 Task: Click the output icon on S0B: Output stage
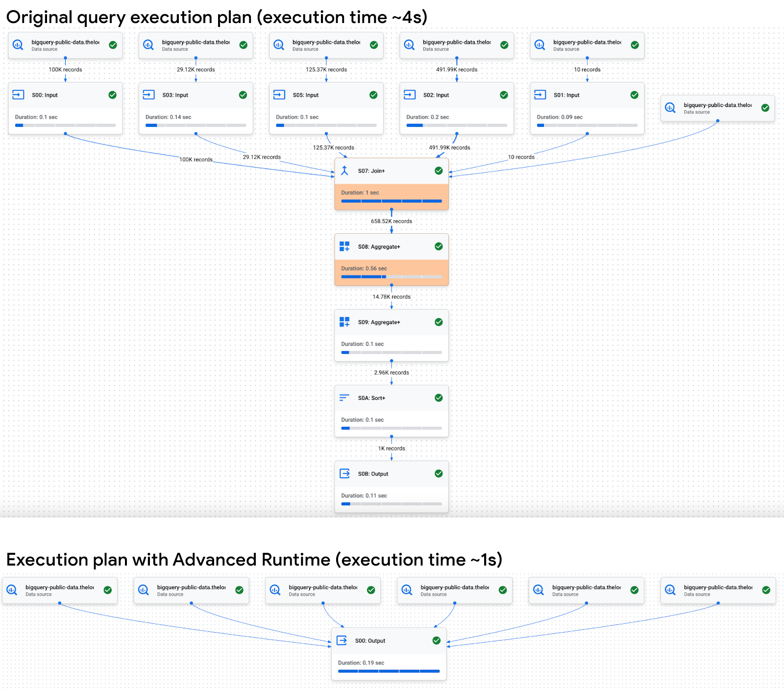coord(345,473)
